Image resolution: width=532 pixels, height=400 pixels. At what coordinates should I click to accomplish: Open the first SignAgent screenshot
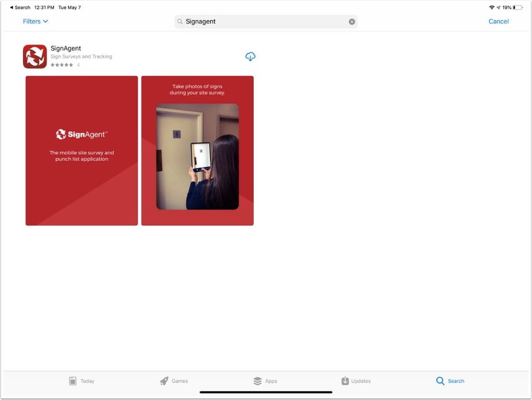(x=82, y=150)
